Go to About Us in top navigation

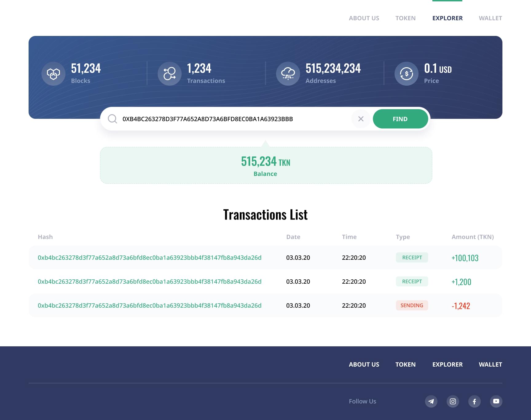coord(364,18)
